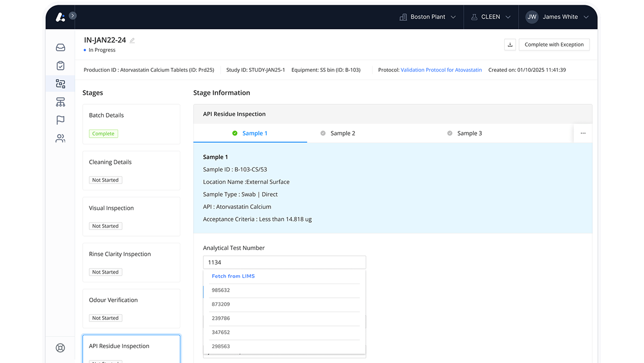Select the flag icon in sidebar

pos(60,120)
